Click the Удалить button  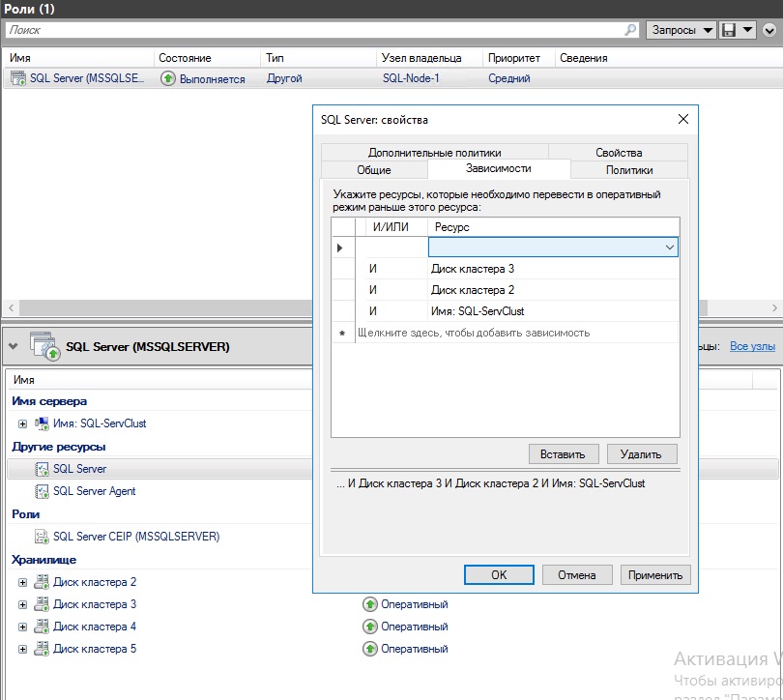(642, 453)
